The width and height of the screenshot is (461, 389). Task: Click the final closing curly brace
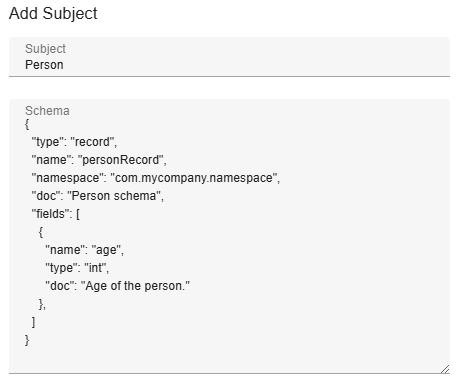coord(27,340)
